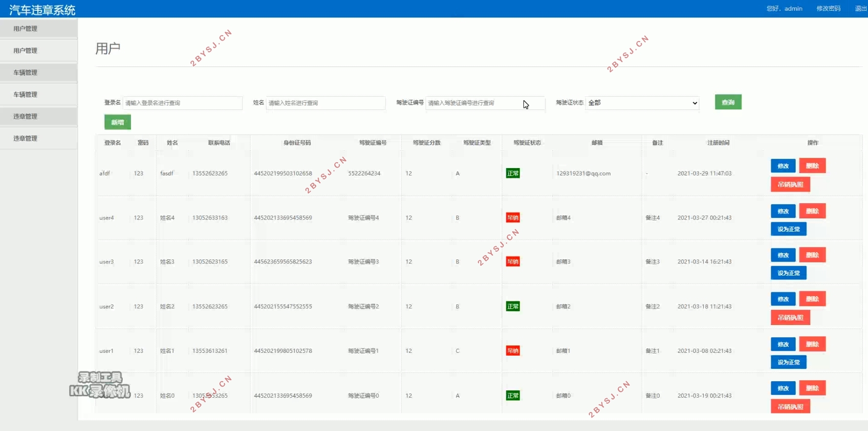Click 设为正常 for user3
The height and width of the screenshot is (431, 868).
click(789, 273)
